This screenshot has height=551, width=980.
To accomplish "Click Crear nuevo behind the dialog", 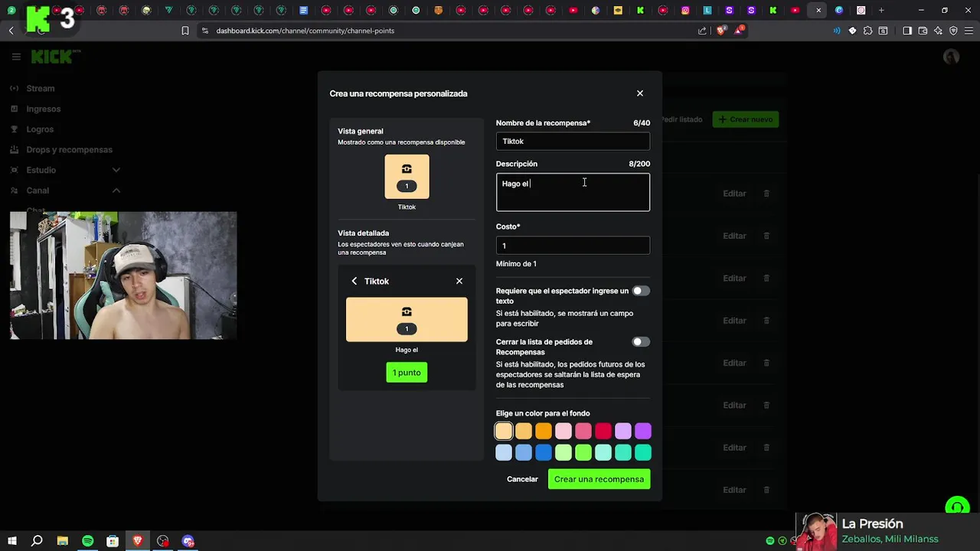I will point(746,119).
